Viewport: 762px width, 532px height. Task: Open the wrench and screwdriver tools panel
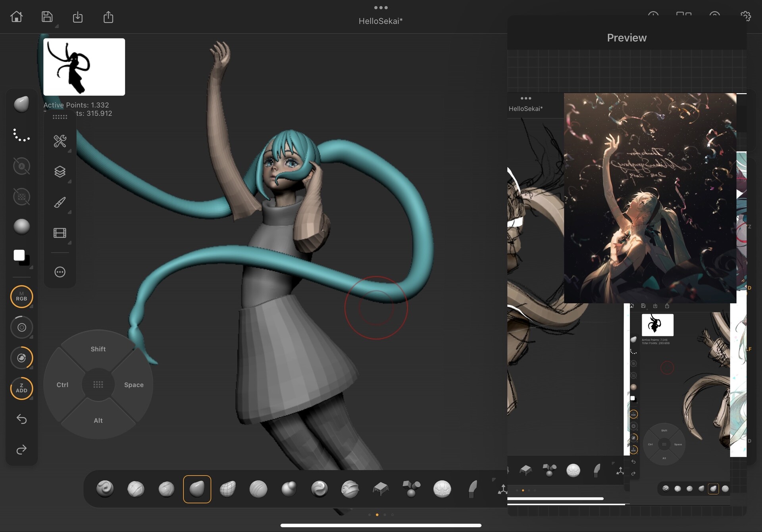pos(60,141)
